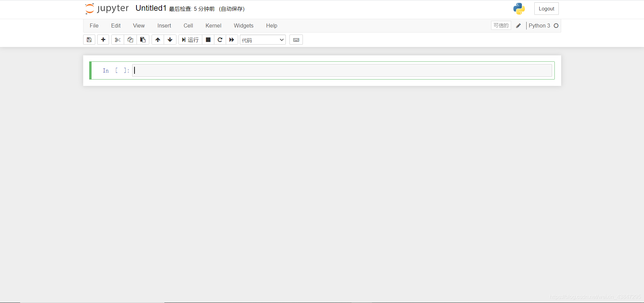The image size is (644, 303).
Task: Open the cell type dropdown showing 代码
Action: [263, 40]
